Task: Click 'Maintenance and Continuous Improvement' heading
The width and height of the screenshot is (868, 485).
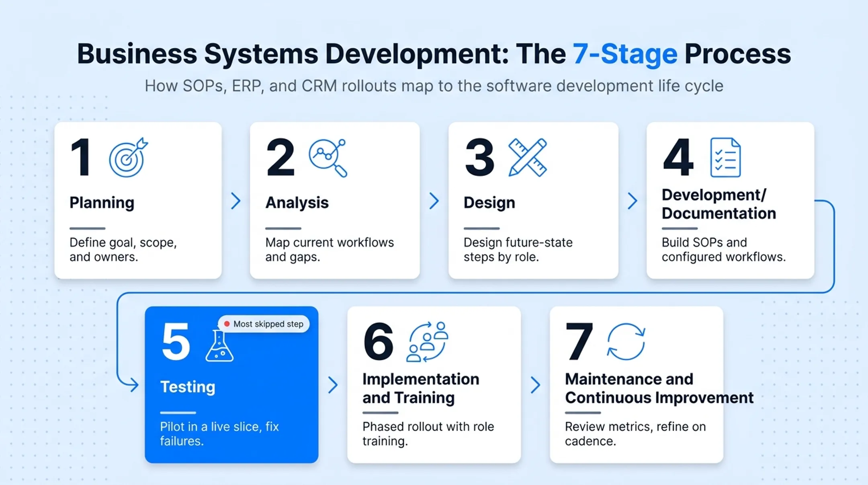Action: coord(659,388)
